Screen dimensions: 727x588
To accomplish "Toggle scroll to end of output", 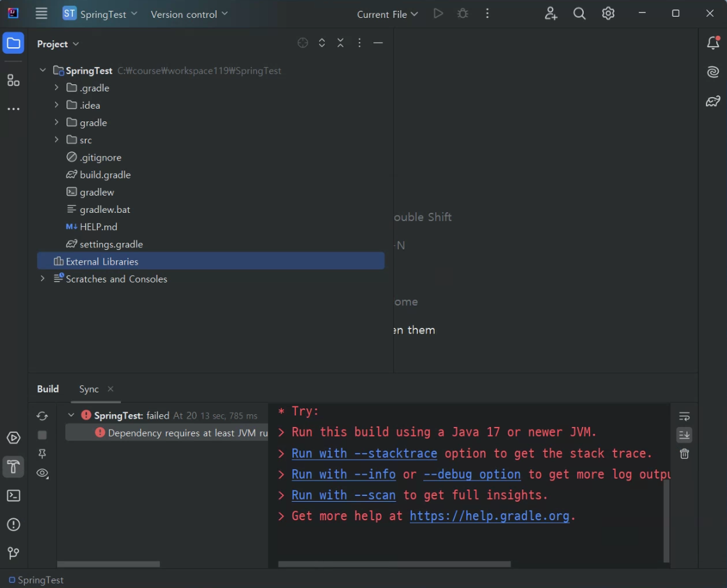I will point(684,435).
